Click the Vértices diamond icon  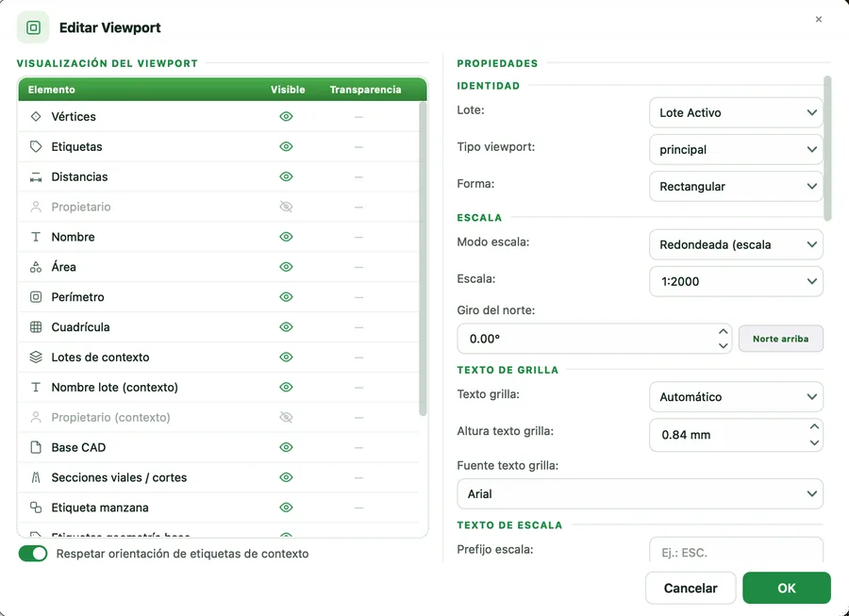click(36, 116)
